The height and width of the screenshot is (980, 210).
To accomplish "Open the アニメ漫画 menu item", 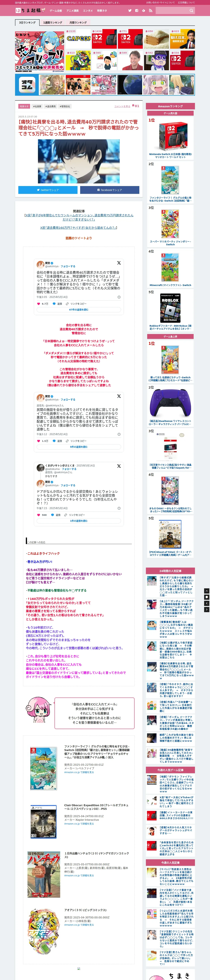I will pyautogui.click(x=72, y=11).
